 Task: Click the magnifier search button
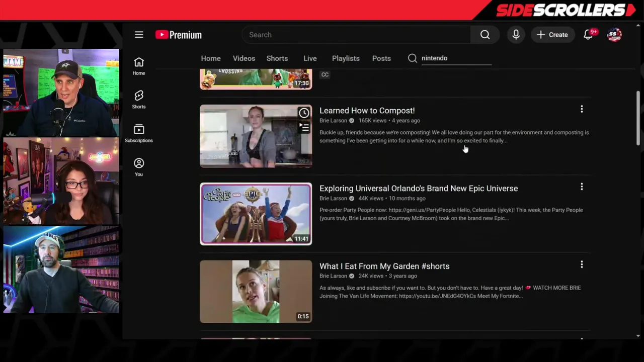point(485,35)
